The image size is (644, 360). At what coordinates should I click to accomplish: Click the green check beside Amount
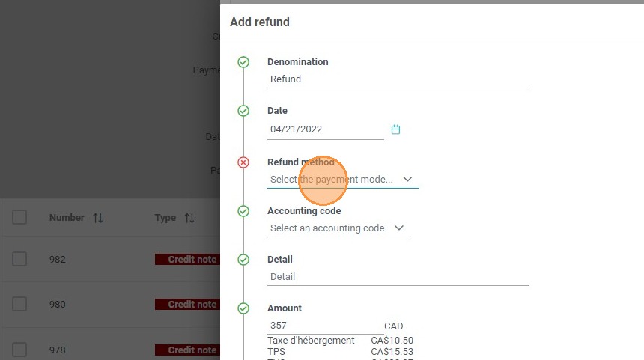[243, 308]
